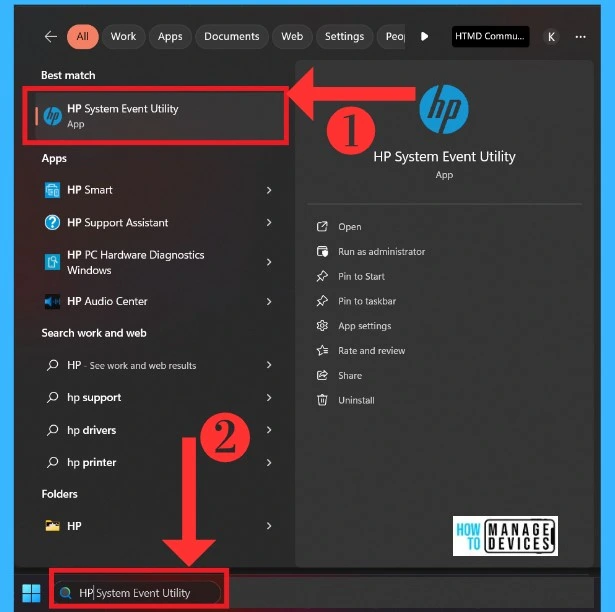Viewport: 615px width, 612px height.
Task: Click the Windows Start logo on taskbar
Action: pos(31,593)
